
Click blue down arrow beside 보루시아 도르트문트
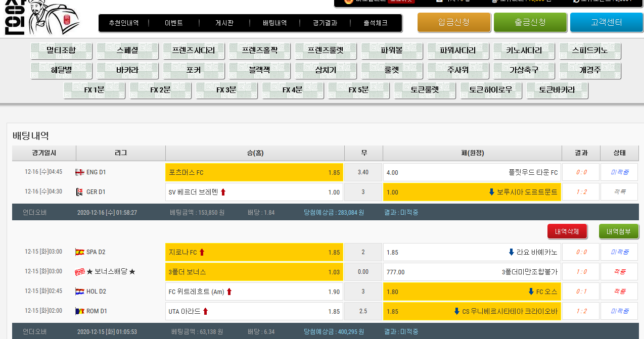[491, 192]
